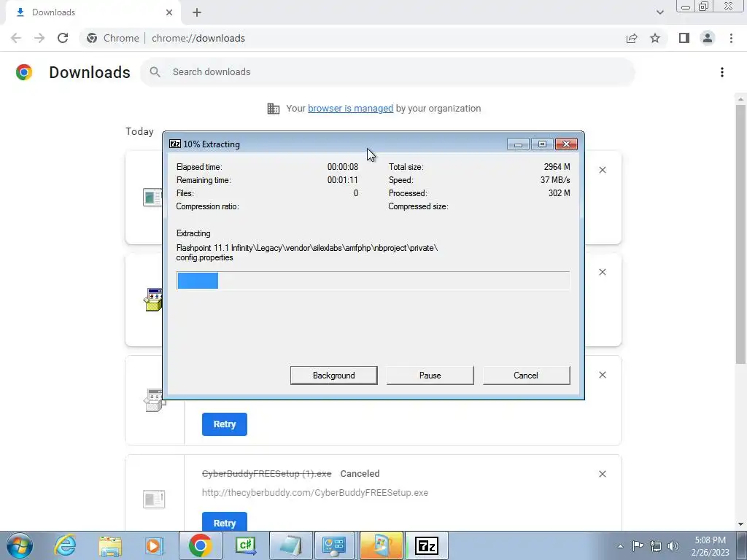Cancel the 7-Zip extraction
This screenshot has width=747, height=560.
click(526, 376)
